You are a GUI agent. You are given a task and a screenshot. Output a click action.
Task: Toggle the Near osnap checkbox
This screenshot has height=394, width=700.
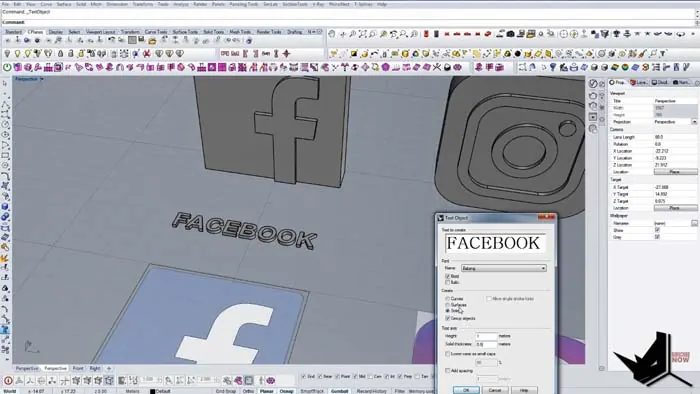tap(320, 377)
